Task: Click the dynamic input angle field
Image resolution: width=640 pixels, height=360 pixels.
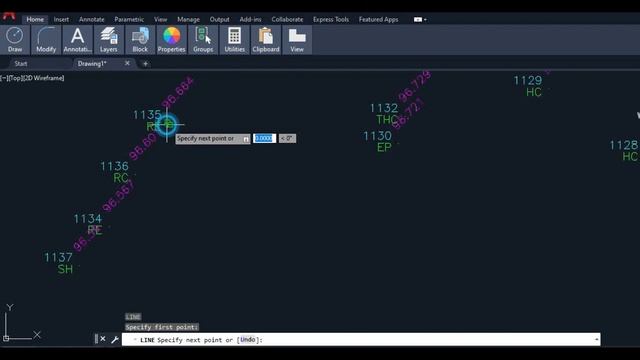Action: point(287,138)
